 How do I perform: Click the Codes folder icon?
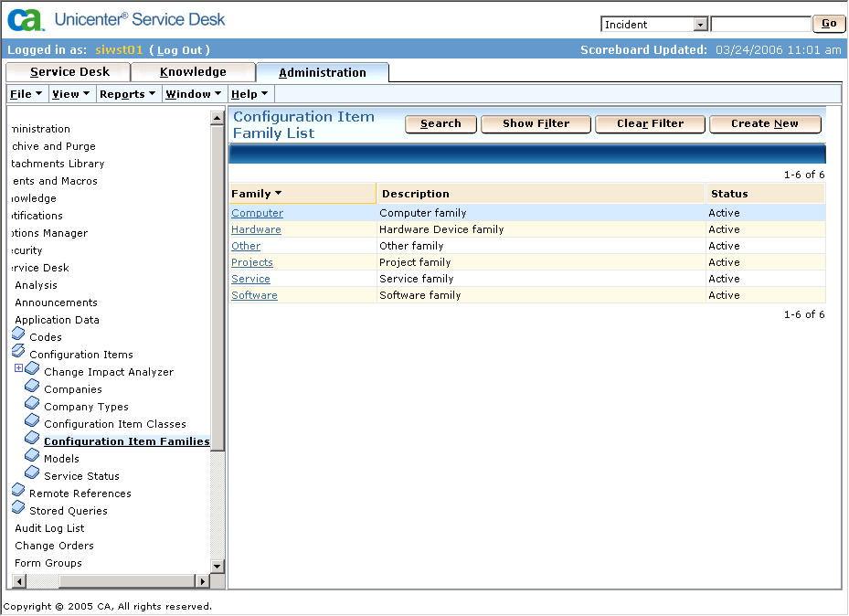point(18,335)
